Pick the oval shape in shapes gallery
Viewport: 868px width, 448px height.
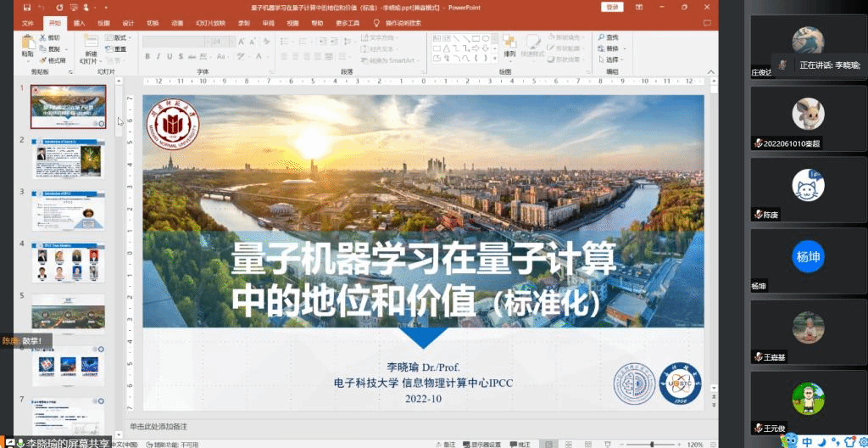pyautogui.click(x=486, y=38)
